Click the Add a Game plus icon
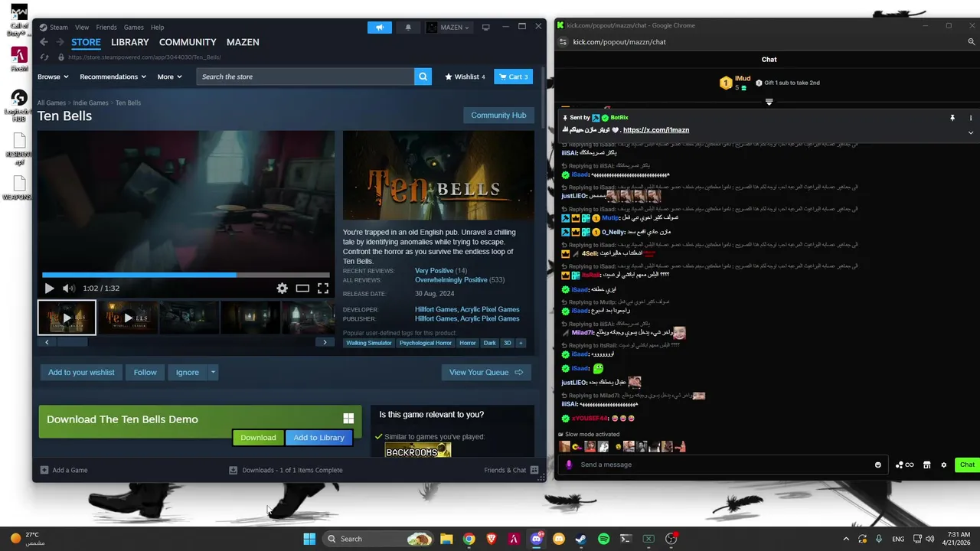 pos(44,470)
